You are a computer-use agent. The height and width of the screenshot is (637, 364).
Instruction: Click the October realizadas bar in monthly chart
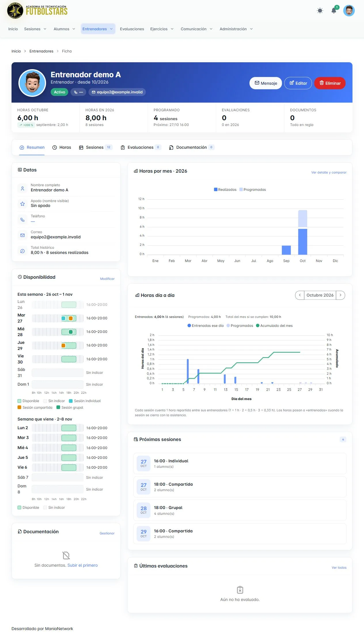tap(303, 242)
